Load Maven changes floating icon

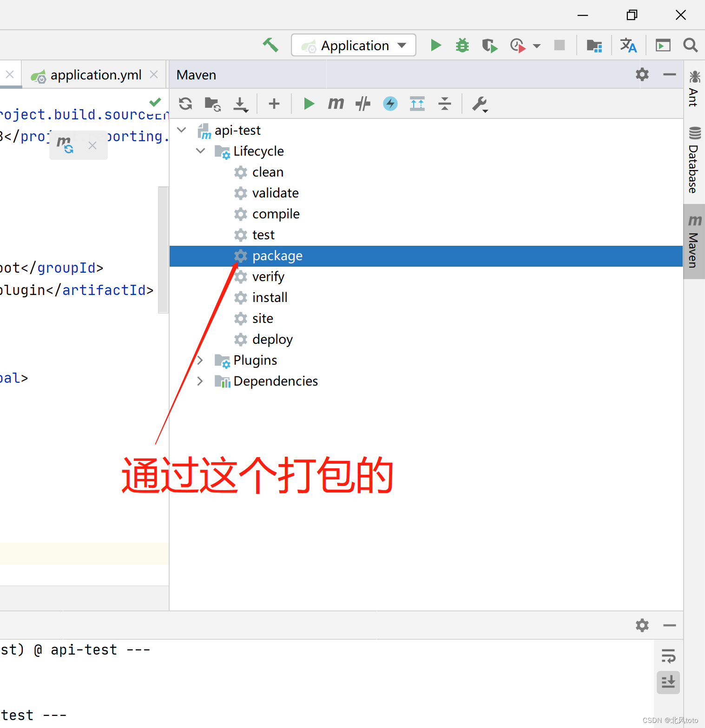click(x=65, y=145)
